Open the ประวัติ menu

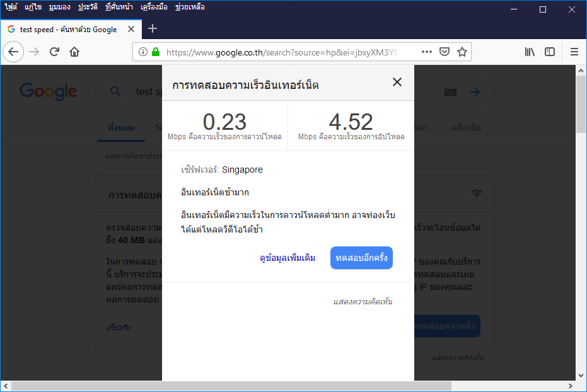[88, 7]
